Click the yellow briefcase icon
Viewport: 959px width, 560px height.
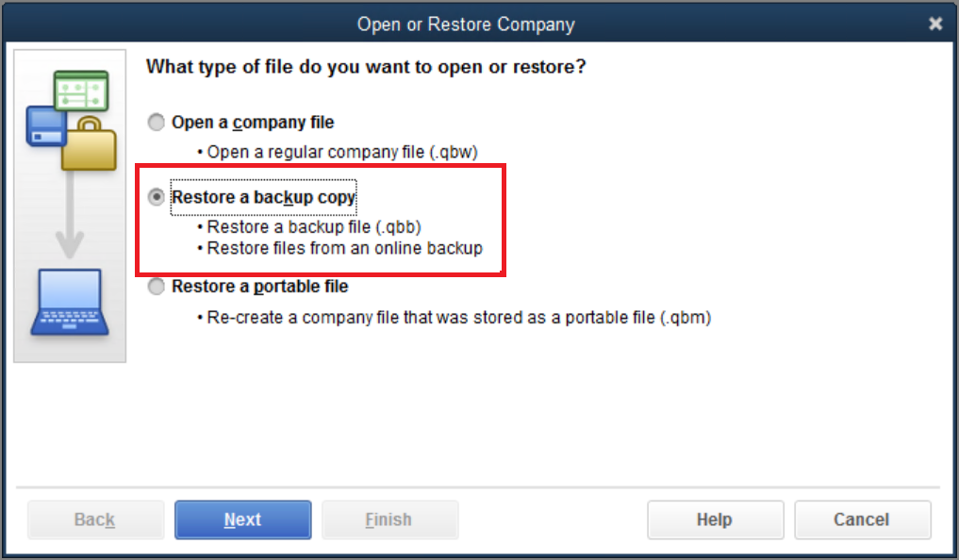[90, 144]
